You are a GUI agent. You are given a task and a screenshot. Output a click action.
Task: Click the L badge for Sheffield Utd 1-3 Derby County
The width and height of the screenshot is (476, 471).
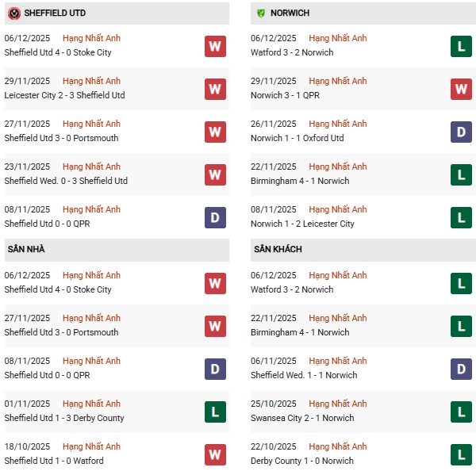215,412
